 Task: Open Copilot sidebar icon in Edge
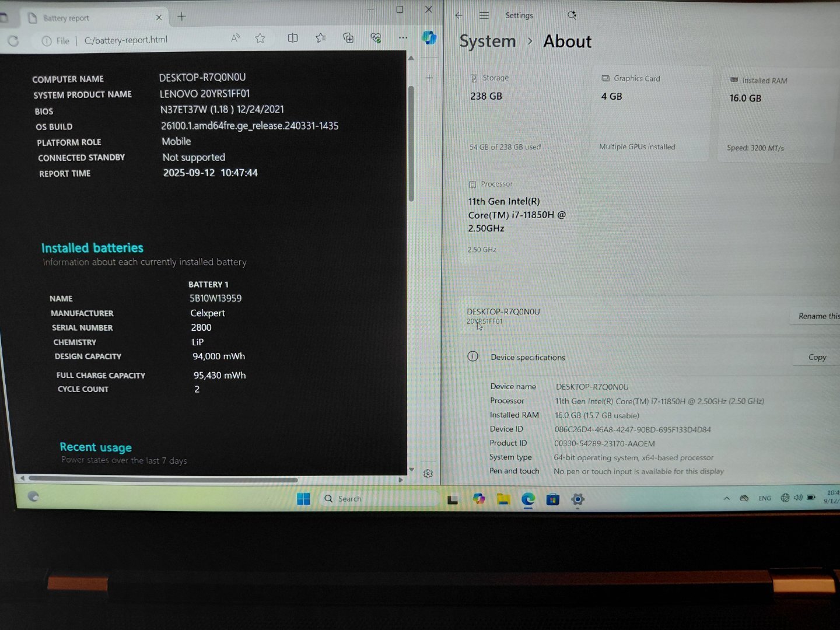pyautogui.click(x=429, y=38)
